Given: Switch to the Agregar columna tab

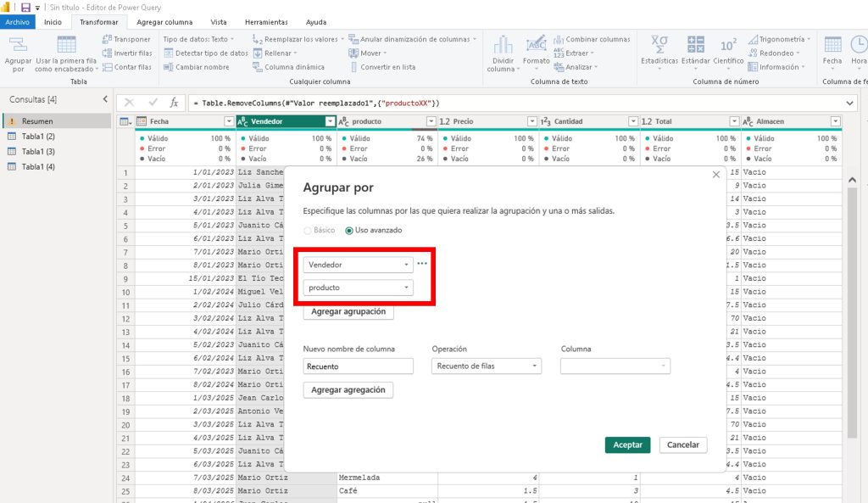Looking at the screenshot, I should click(x=164, y=22).
